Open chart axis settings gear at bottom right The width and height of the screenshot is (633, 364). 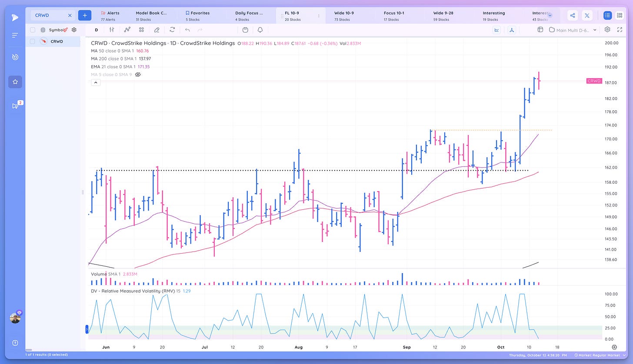coord(614,347)
